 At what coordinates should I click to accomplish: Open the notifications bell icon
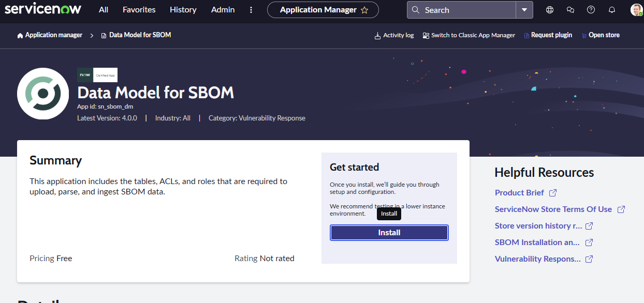(x=612, y=10)
